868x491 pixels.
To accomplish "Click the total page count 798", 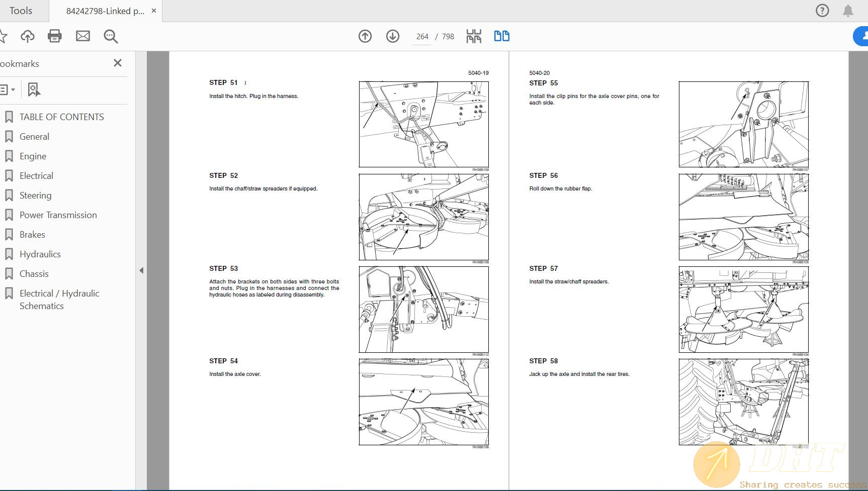I will pos(448,37).
